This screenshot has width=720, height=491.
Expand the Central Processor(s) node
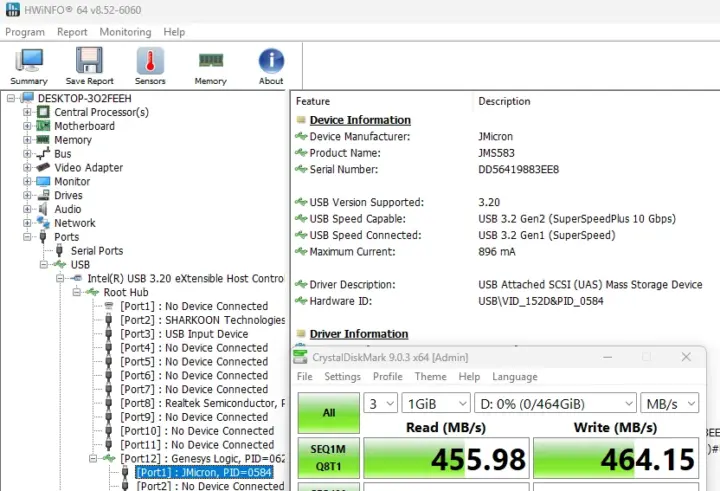coord(27,112)
